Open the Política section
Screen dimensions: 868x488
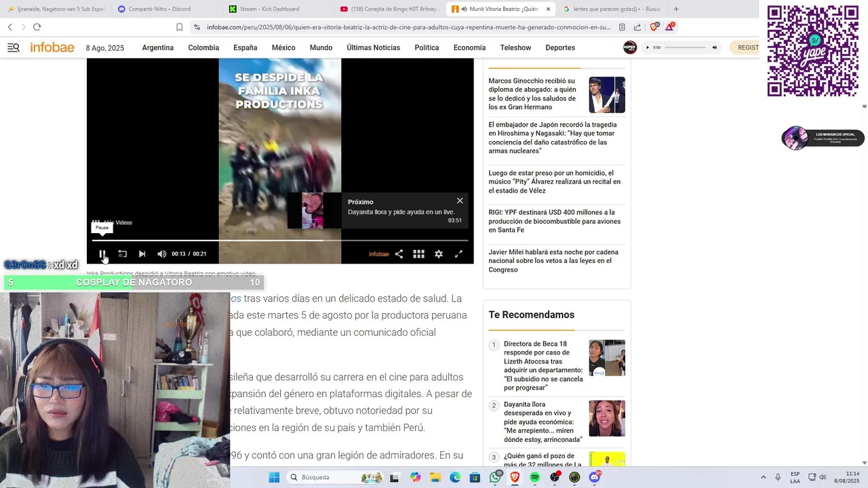click(x=427, y=47)
